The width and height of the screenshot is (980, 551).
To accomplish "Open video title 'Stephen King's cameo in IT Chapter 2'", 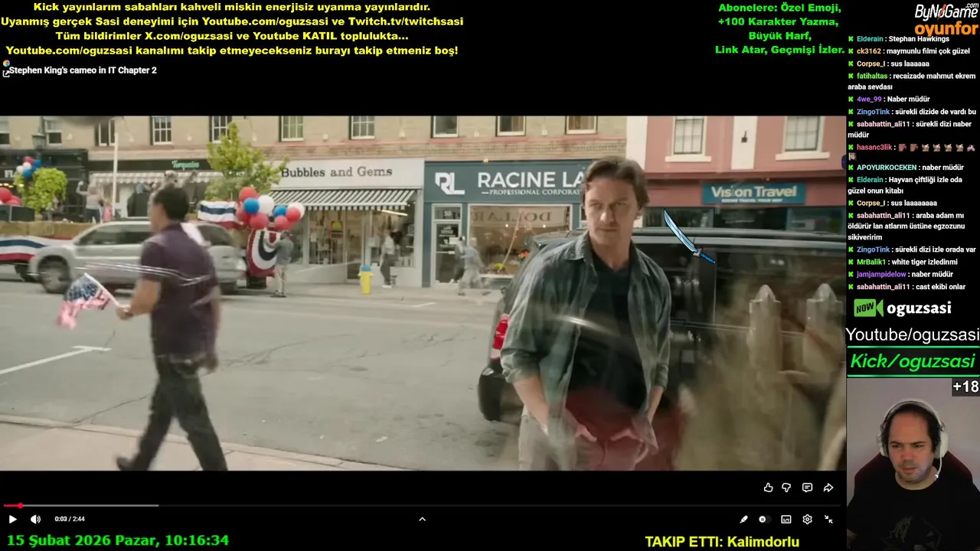I will 83,70.
